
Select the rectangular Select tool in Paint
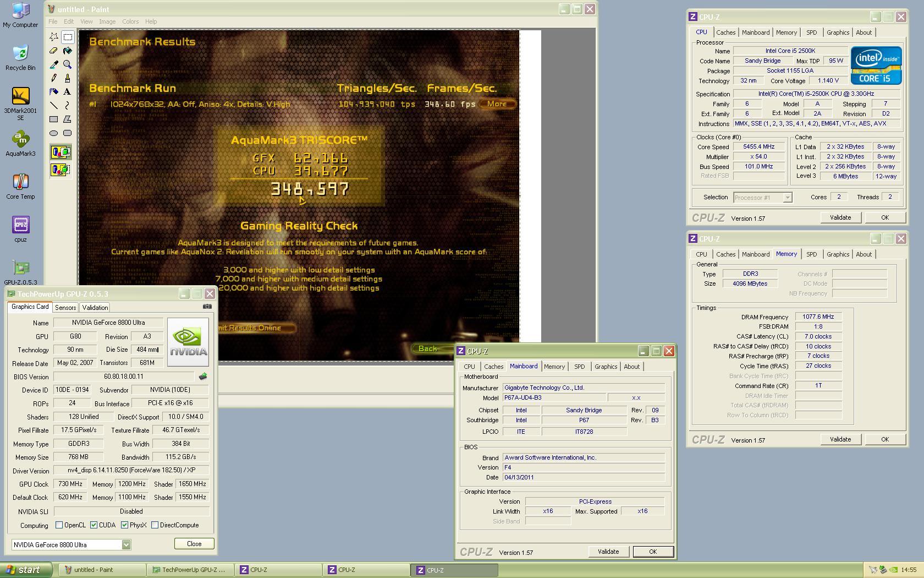tap(68, 37)
